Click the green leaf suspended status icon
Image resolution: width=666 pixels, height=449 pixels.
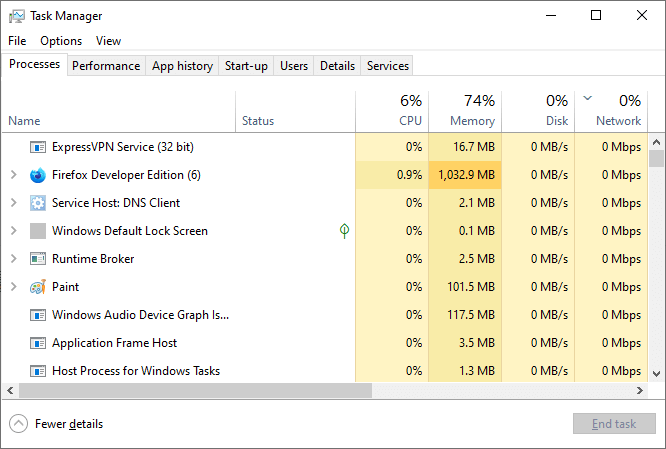point(344,231)
